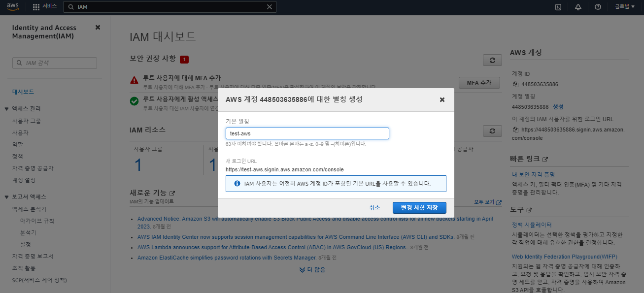Screen dimensions: 644x293
Task: Cancel the alias dialog with 취소
Action: click(x=374, y=208)
